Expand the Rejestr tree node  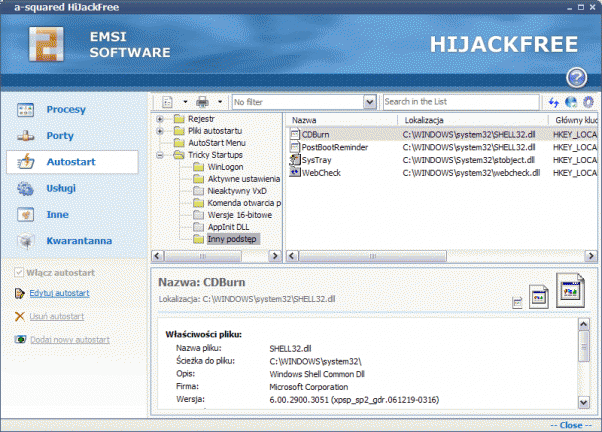(x=160, y=119)
